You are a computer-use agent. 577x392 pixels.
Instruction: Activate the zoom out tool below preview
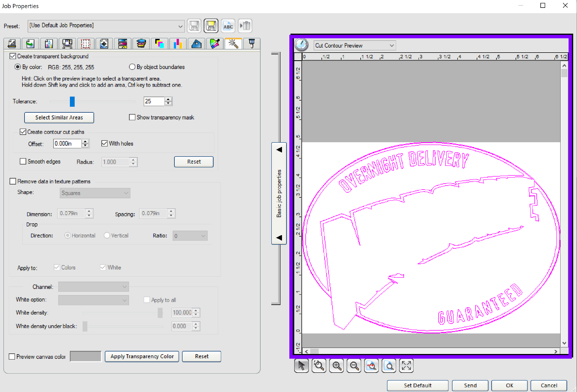click(x=354, y=366)
